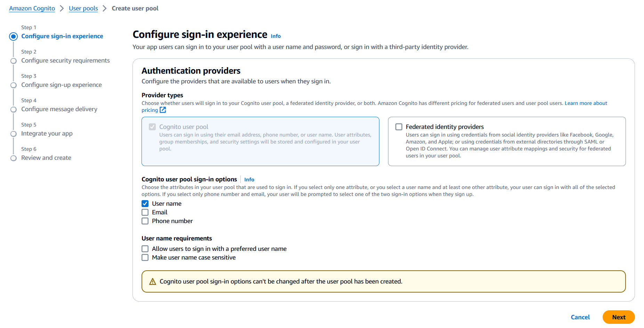Viewport: 644px width, 328px height.
Task: Click the Step 6 circle indicator
Action: coord(14,158)
